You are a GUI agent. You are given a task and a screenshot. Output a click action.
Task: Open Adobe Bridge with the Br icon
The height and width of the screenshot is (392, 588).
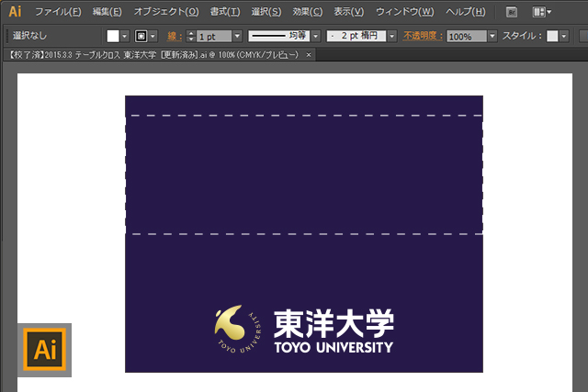512,12
